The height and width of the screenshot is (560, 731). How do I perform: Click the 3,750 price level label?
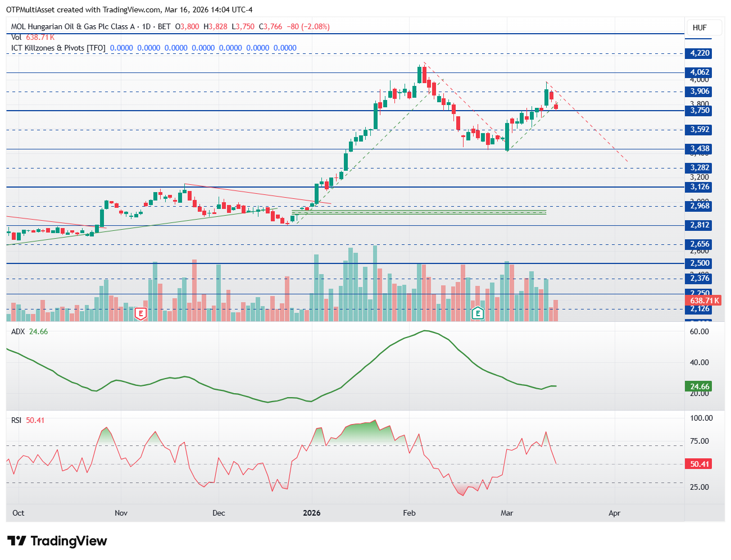coord(700,111)
